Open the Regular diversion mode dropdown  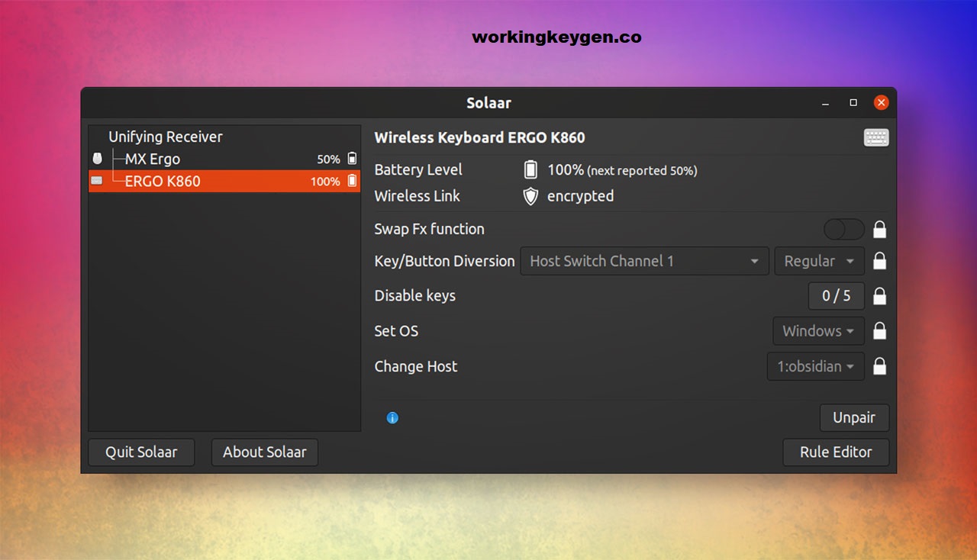(x=819, y=261)
